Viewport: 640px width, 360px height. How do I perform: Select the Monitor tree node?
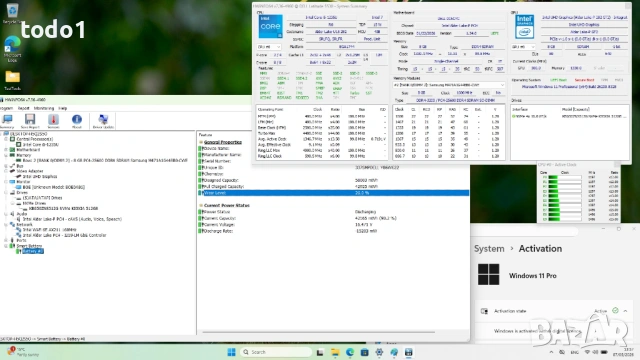[23, 182]
